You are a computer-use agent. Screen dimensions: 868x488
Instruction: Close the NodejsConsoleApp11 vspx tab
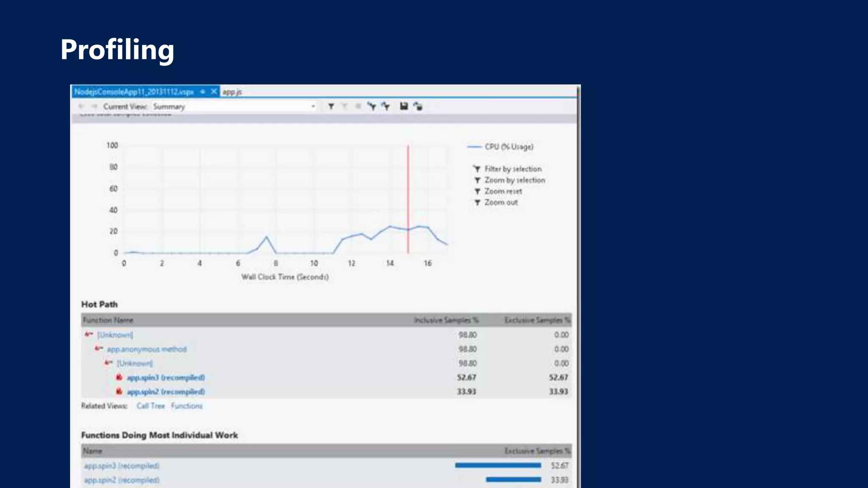coord(214,91)
